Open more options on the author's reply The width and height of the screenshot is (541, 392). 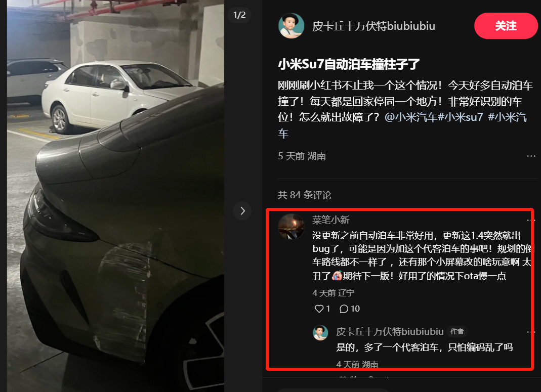click(x=531, y=332)
